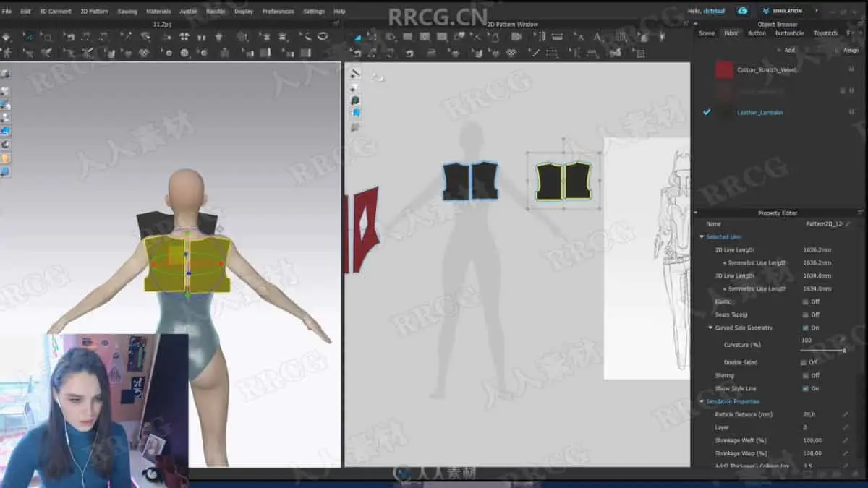Choose the Rectangle pattern tool in 2D toolbar
Viewport: 868px width, 488px height.
(409, 37)
